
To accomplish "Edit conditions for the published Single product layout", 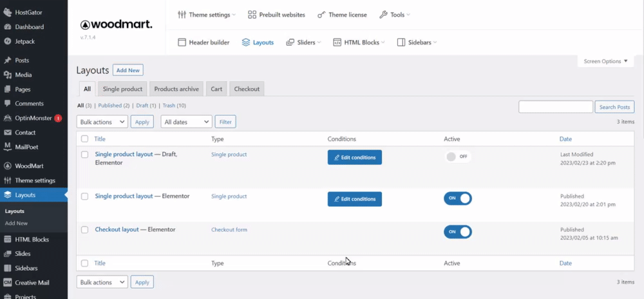I will pyautogui.click(x=354, y=199).
